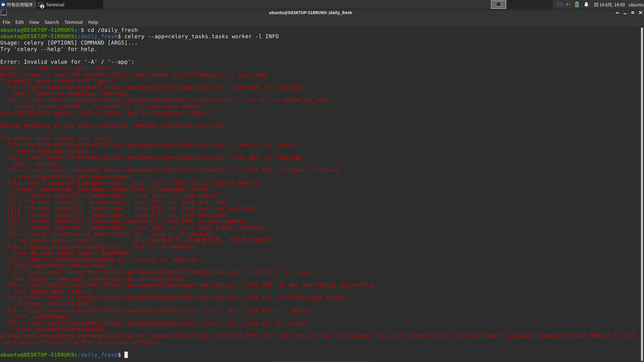Open the ubuntu user menu
Viewport: 644px width, 362px height.
(636, 5)
